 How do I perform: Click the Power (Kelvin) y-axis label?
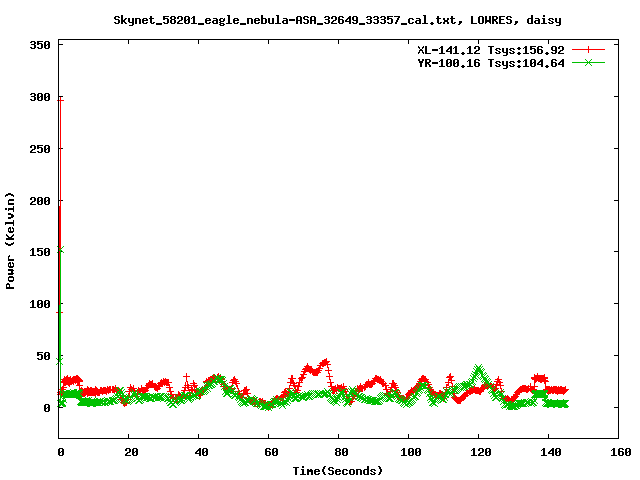pyautogui.click(x=10, y=241)
